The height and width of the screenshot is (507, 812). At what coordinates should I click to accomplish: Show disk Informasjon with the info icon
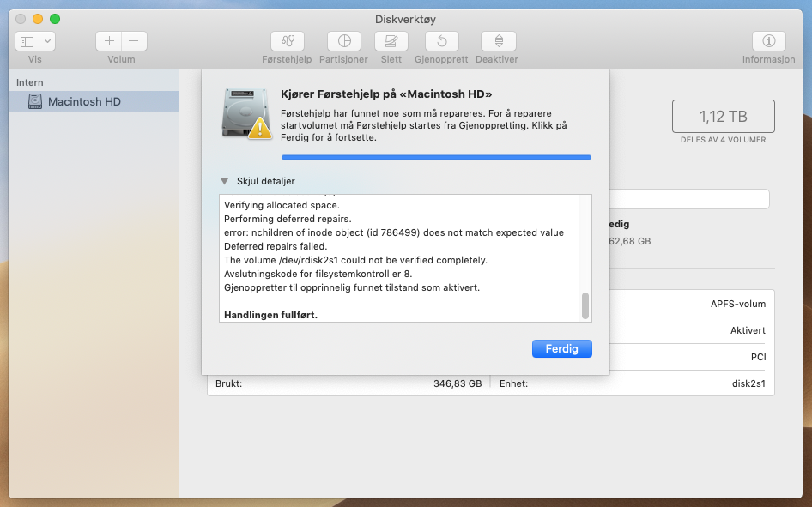(768, 41)
